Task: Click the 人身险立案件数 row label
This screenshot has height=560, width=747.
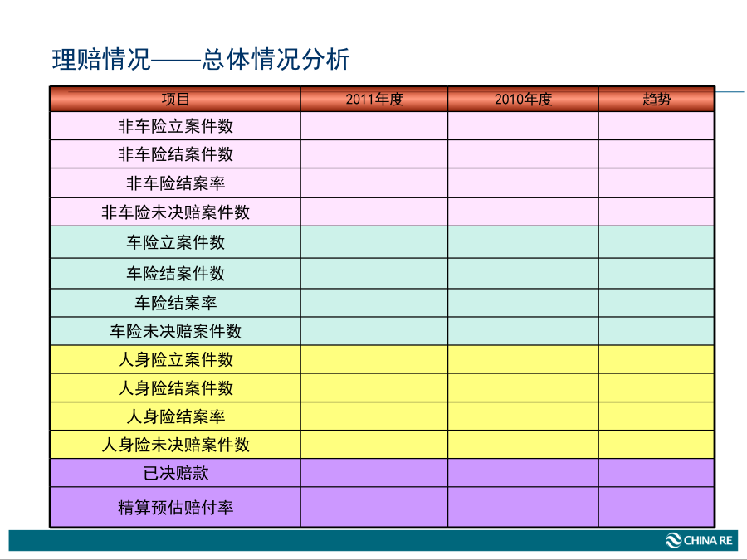Action: [x=175, y=359]
